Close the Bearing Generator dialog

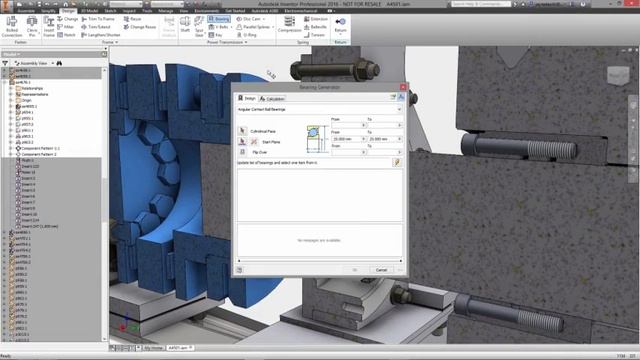[403, 87]
